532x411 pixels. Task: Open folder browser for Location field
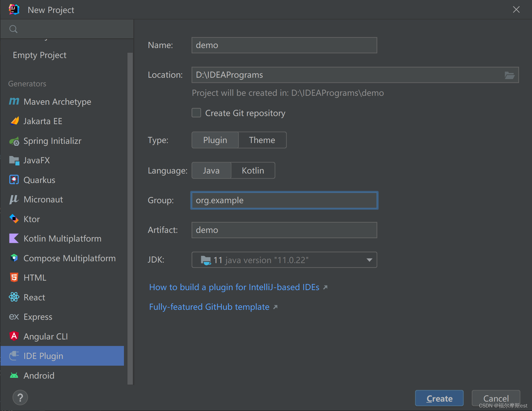(509, 75)
